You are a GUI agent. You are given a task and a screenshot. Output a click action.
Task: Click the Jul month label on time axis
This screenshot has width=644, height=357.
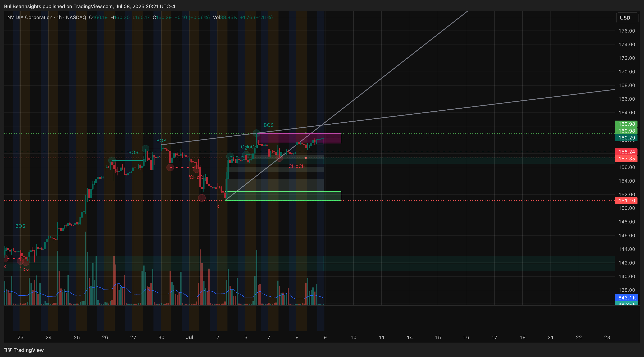(189, 337)
